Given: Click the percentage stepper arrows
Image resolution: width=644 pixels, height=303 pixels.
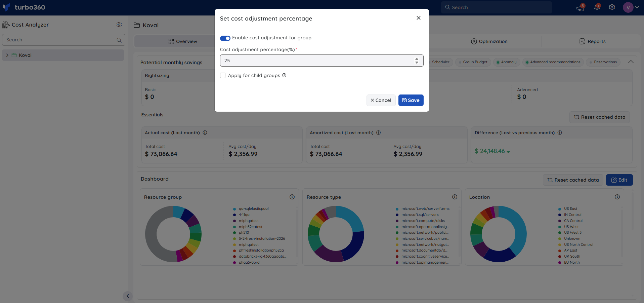Looking at the screenshot, I should click(417, 61).
